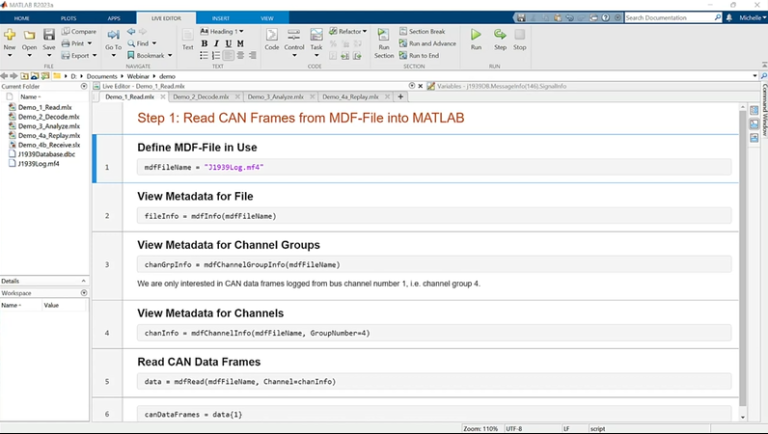Expand the Export dropdown
The width and height of the screenshot is (768, 434).
coord(80,56)
